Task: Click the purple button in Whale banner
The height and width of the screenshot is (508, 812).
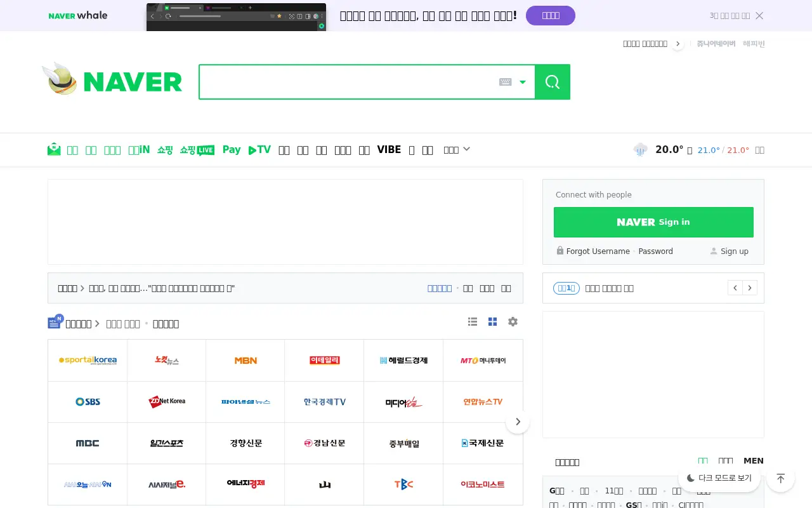Action: pyautogui.click(x=551, y=16)
